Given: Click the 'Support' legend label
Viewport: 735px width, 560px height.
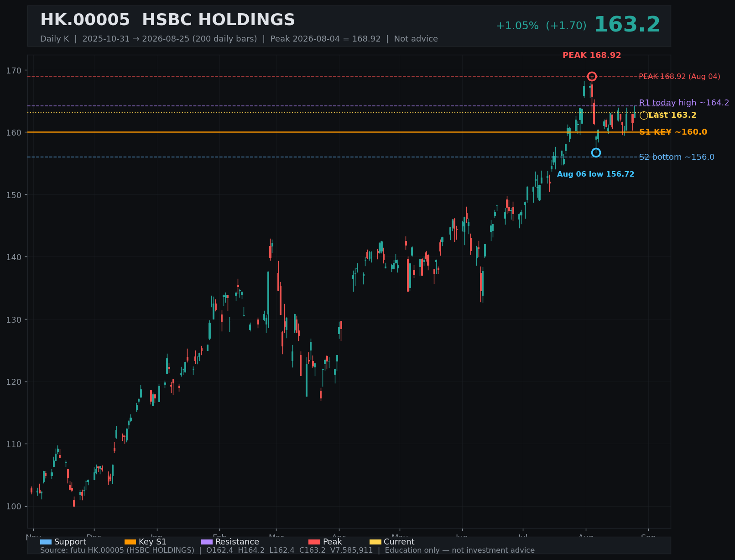Looking at the screenshot, I should pyautogui.click(x=70, y=542).
